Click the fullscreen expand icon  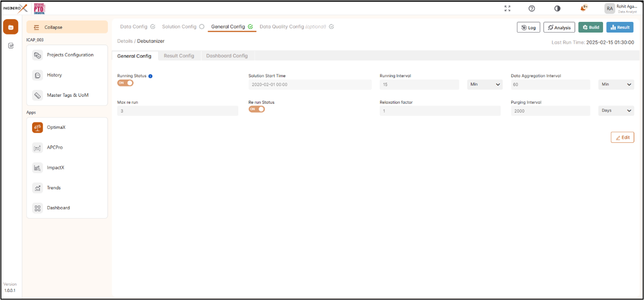507,8
